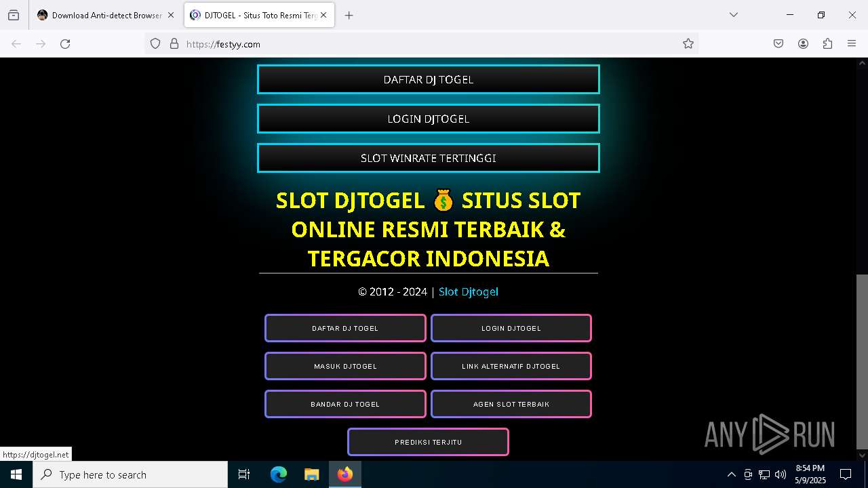View site security via the padlock icon
The image size is (868, 488).
pyautogui.click(x=174, y=44)
